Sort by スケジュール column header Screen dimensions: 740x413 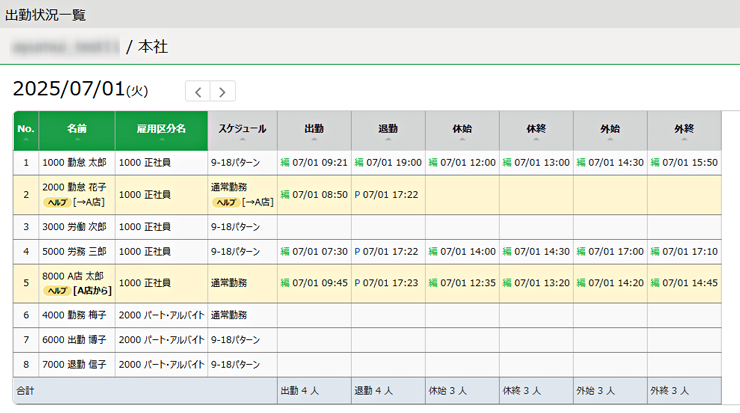pos(242,131)
